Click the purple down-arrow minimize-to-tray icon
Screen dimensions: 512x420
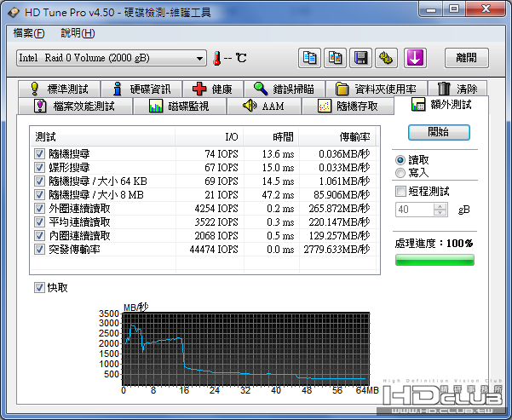415,58
